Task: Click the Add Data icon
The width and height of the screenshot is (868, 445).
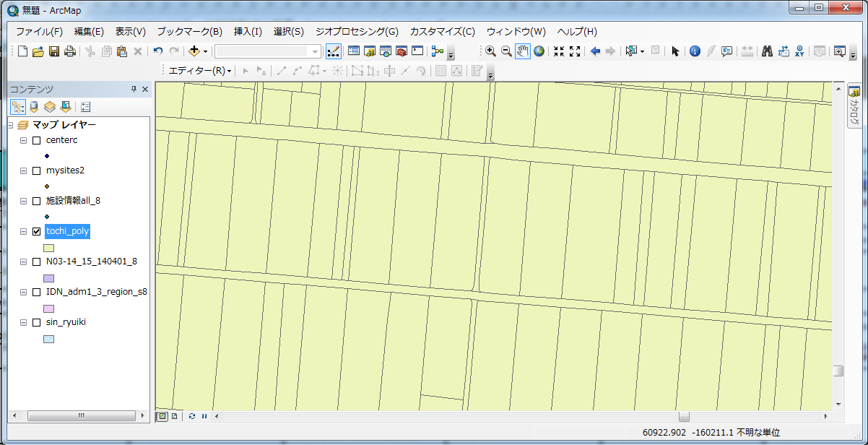Action: (194, 51)
